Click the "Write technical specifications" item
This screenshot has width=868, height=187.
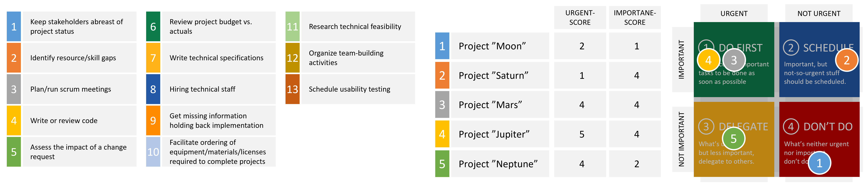click(216, 58)
